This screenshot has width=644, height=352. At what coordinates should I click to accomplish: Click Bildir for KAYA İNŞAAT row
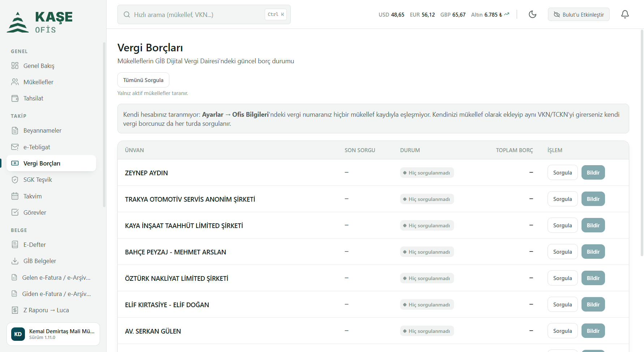pos(593,225)
